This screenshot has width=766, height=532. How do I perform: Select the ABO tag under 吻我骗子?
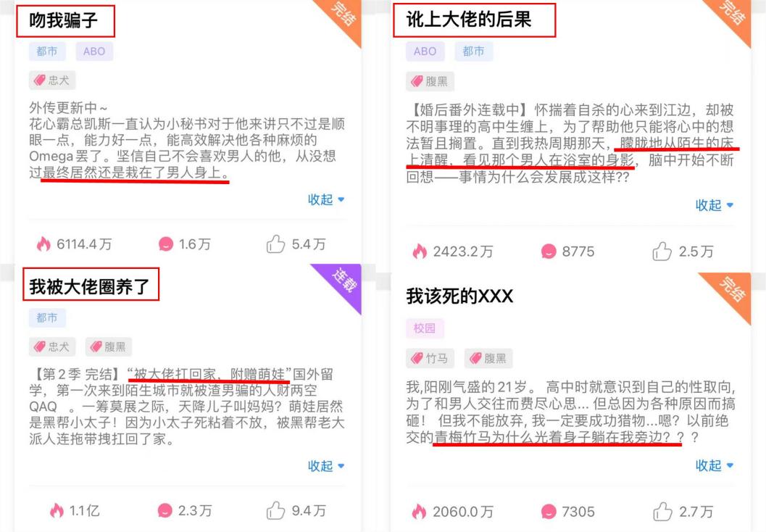(x=94, y=51)
